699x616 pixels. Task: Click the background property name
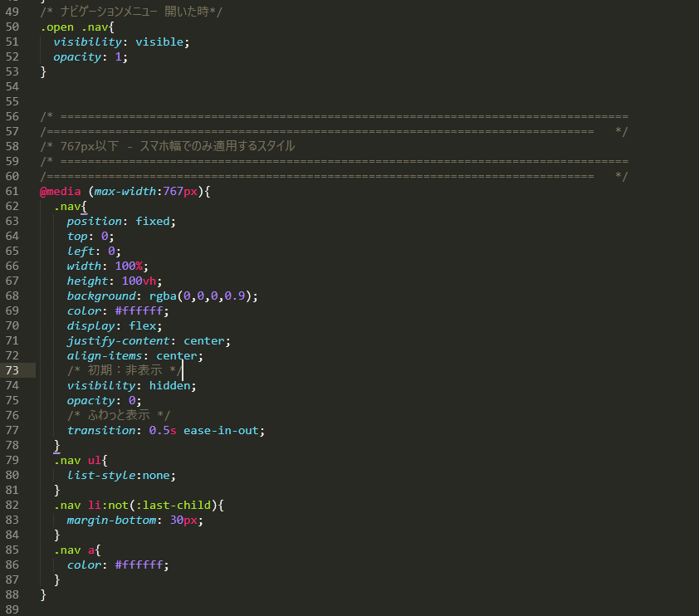[101, 296]
